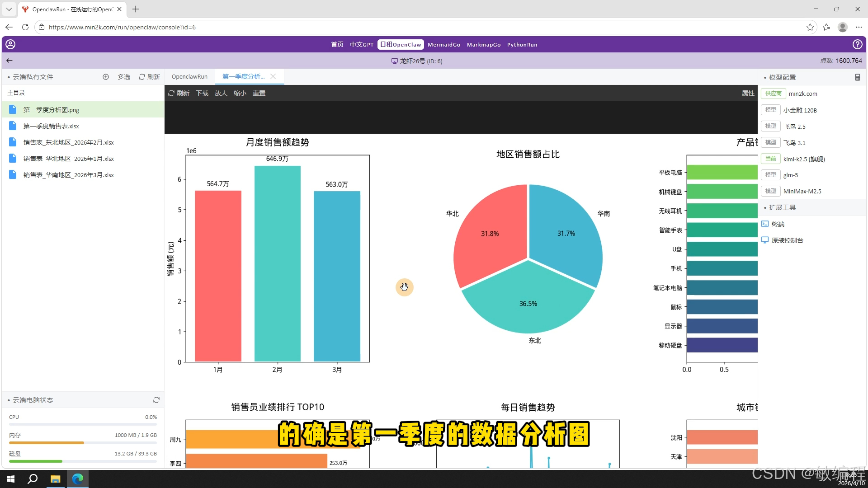This screenshot has height=488, width=868.
Task: Click the user profile icon top left
Action: tap(10, 44)
